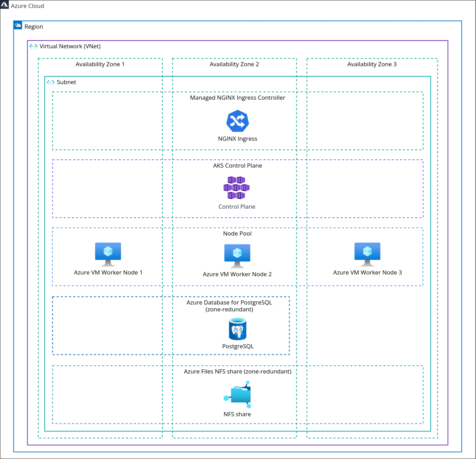Click the Azure VM Worker Node 2 caption
Screen dimensions: 476x459
tap(237, 274)
